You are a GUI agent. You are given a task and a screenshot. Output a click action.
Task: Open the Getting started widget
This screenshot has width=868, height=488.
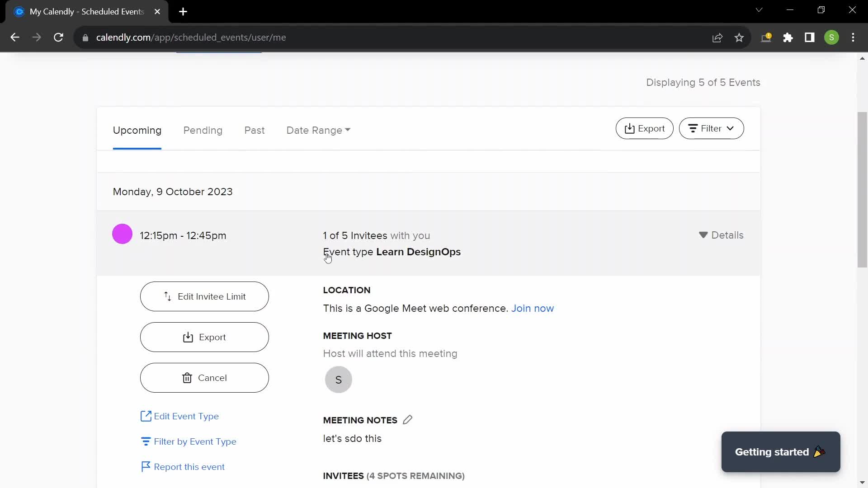(x=781, y=452)
